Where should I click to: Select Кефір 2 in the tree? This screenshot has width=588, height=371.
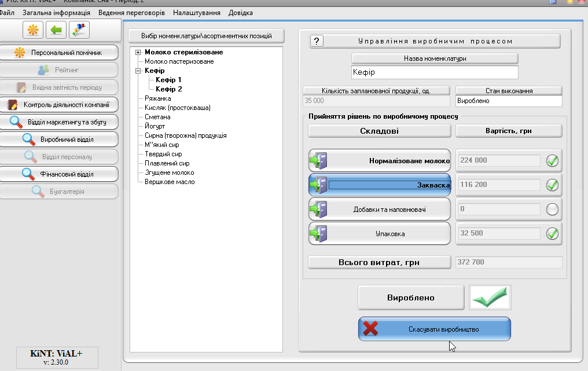click(x=169, y=89)
